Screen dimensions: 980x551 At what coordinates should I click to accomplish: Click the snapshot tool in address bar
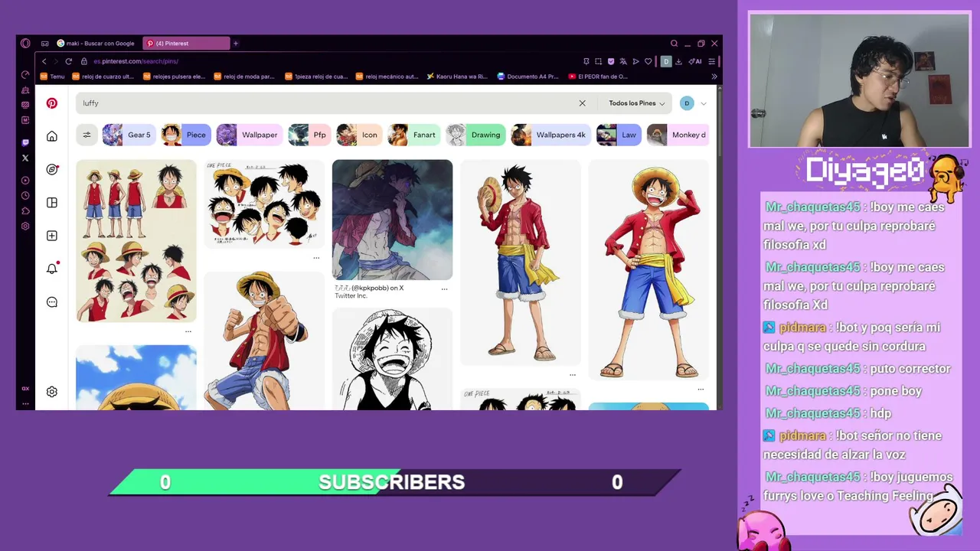click(x=599, y=61)
